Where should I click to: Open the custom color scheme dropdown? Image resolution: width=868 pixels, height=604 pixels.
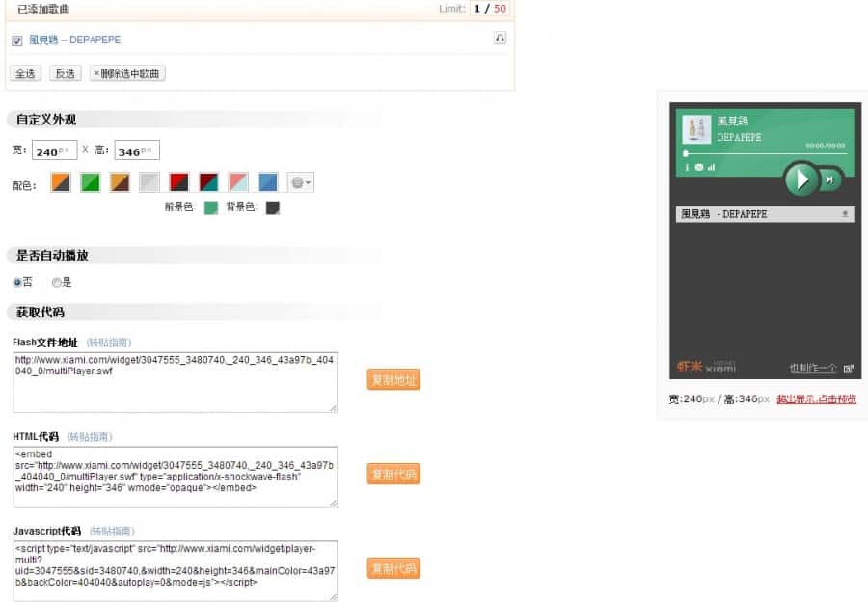301,182
